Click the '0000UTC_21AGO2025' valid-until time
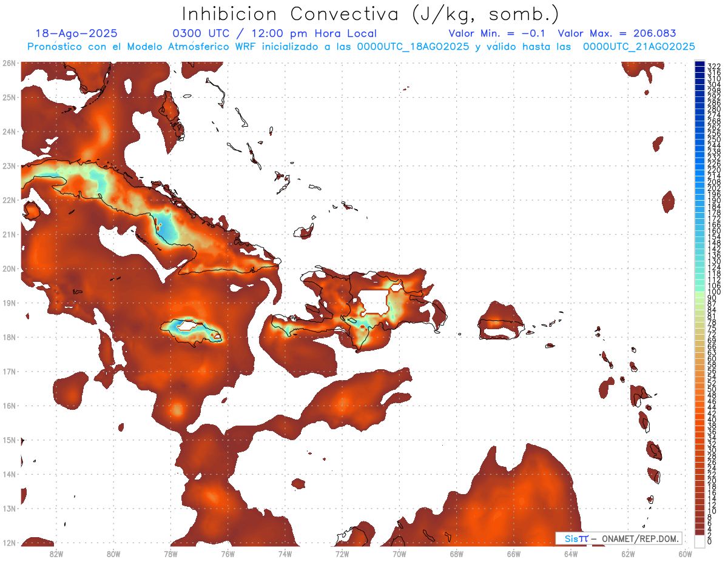Image resolution: width=728 pixels, height=562 pixels. [x=639, y=47]
